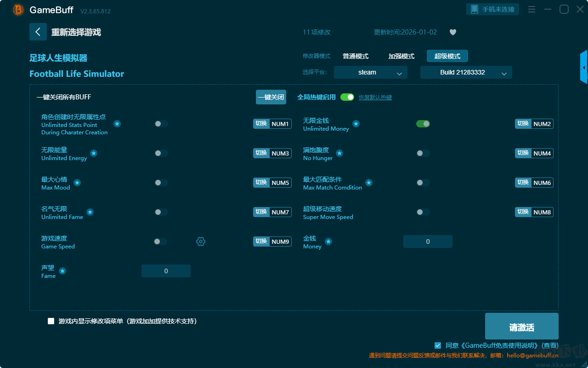588x368 pixels.
Task: Select the super mode tab 超级模式
Action: (447, 56)
